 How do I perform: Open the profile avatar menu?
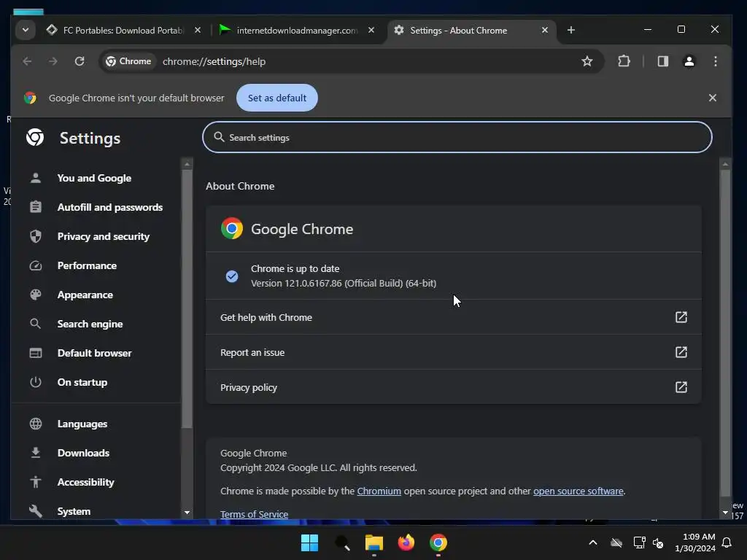tap(689, 61)
